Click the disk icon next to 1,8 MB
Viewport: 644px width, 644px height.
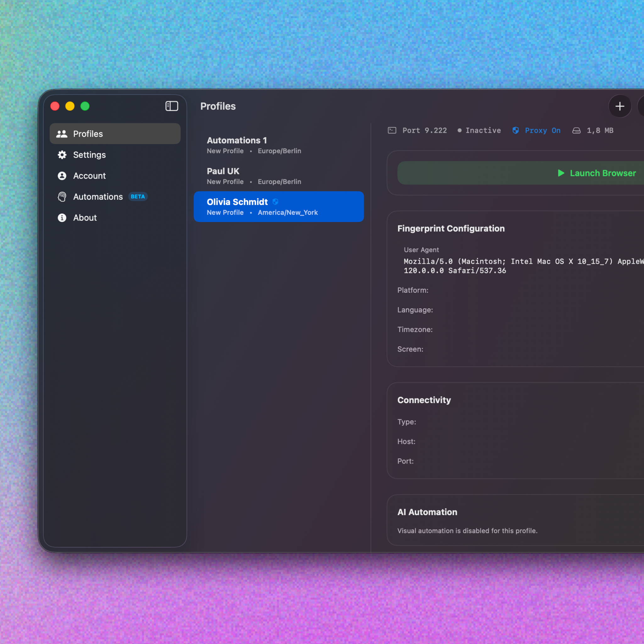[x=576, y=130]
